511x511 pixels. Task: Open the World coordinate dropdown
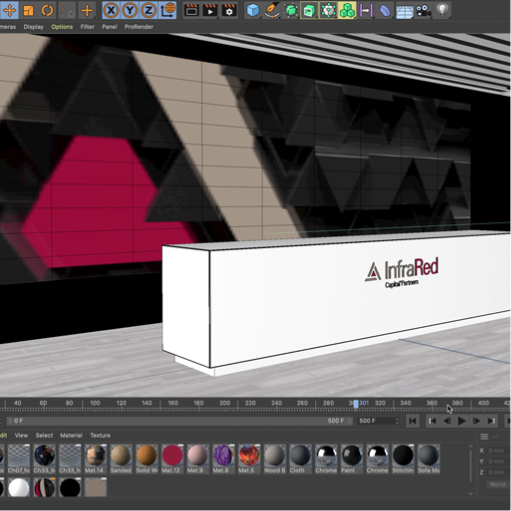(x=497, y=484)
